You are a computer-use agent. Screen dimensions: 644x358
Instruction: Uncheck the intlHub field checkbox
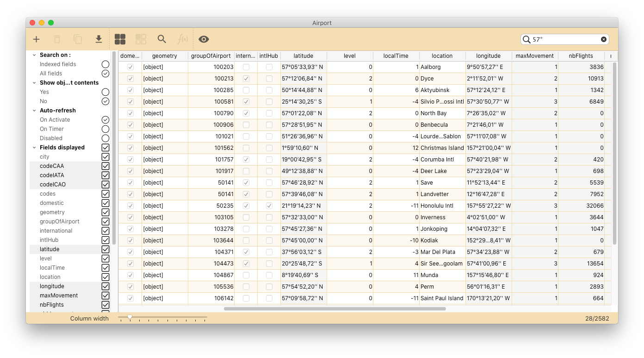[105, 240]
